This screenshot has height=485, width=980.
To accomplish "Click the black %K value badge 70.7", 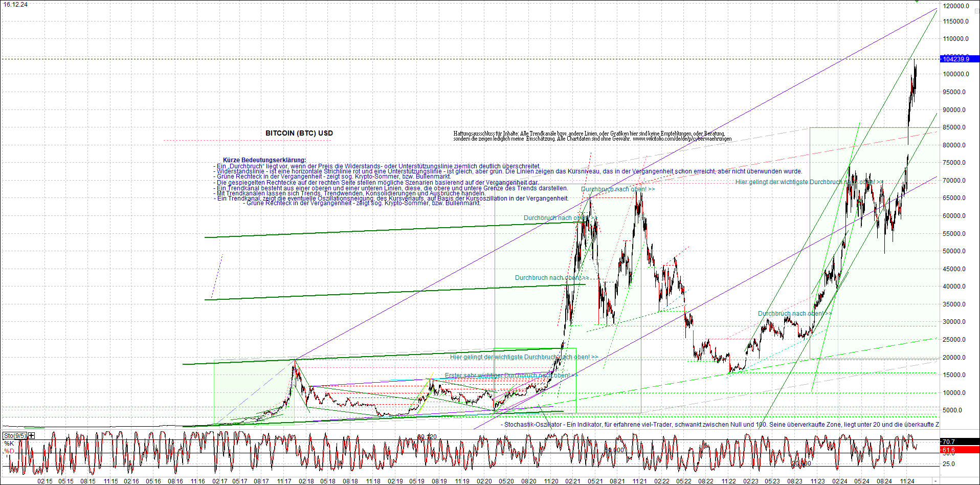I will (960, 441).
